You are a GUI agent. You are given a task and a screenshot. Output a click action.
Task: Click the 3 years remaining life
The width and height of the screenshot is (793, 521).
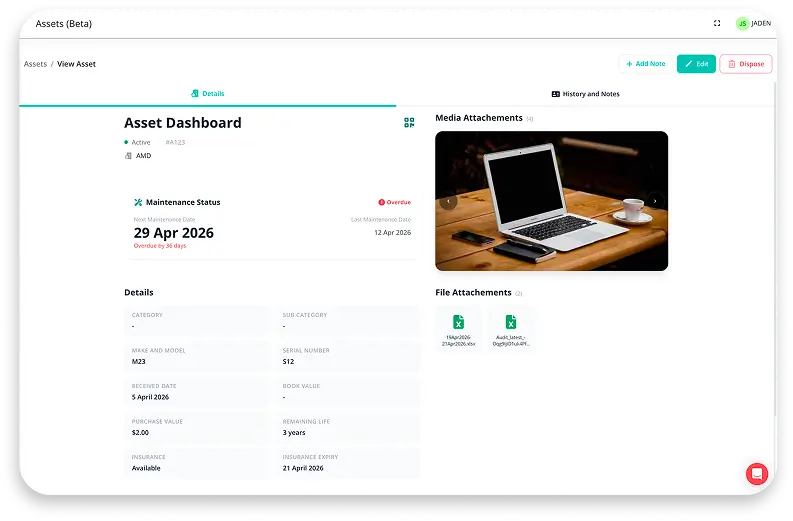point(294,432)
